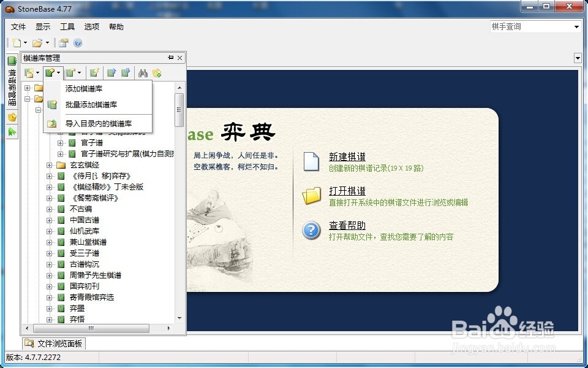Screen dimensions: 588x368
Task: Expand the 官子谱研究与扩展 tree node
Action: click(x=60, y=154)
